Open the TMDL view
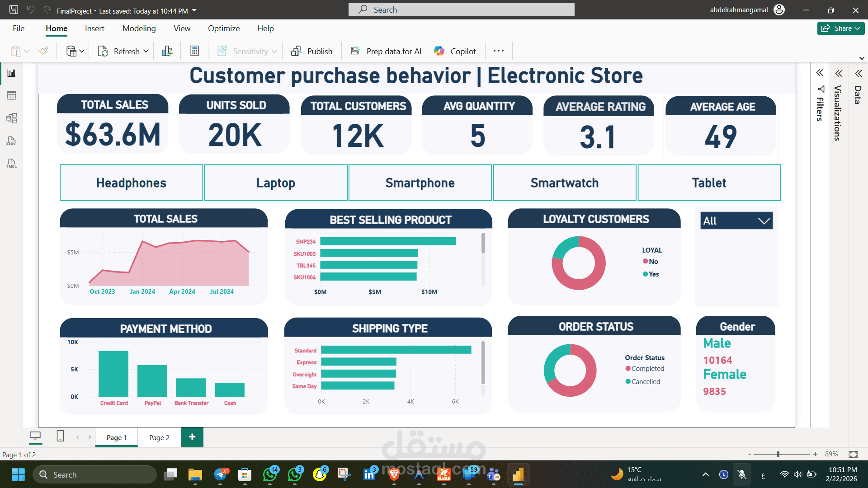 (x=11, y=164)
